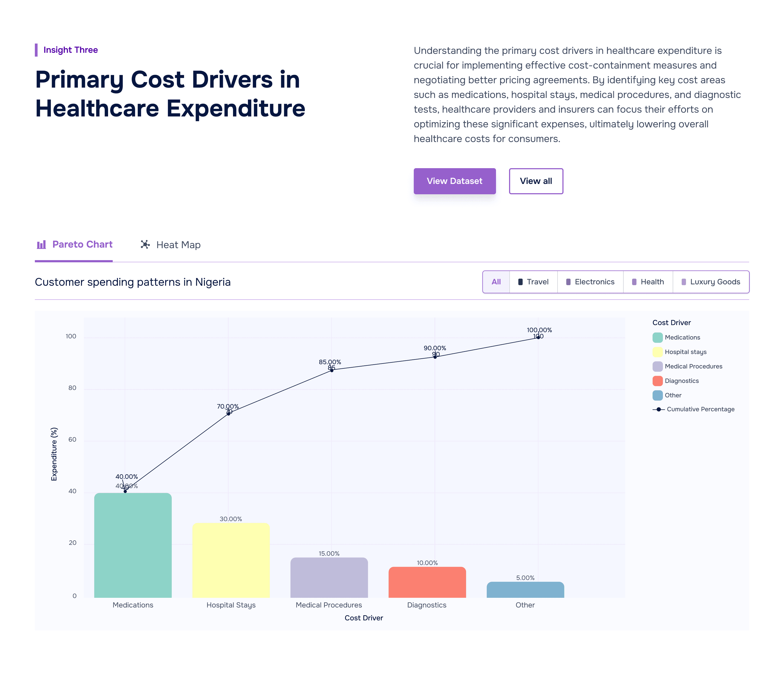Viewport: 784px width, 674px height.
Task: Click the Electronics filter color marker
Action: [568, 282]
